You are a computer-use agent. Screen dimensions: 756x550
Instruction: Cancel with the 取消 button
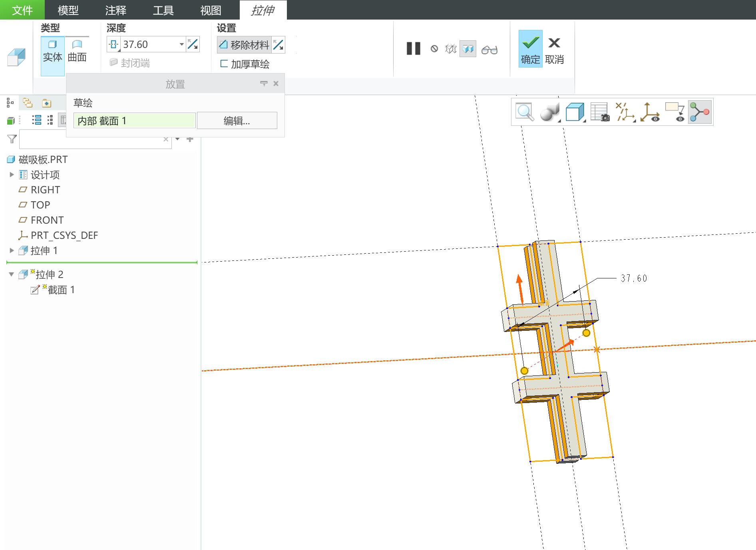(x=554, y=51)
